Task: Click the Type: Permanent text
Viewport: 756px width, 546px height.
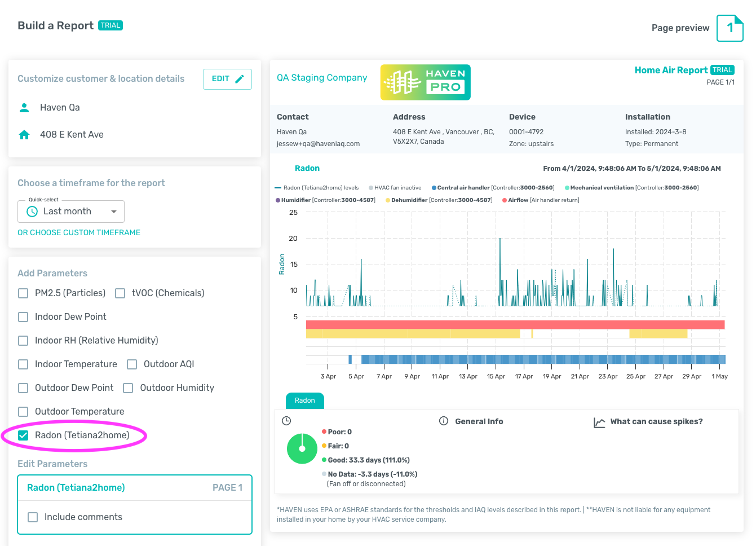Action: point(652,144)
